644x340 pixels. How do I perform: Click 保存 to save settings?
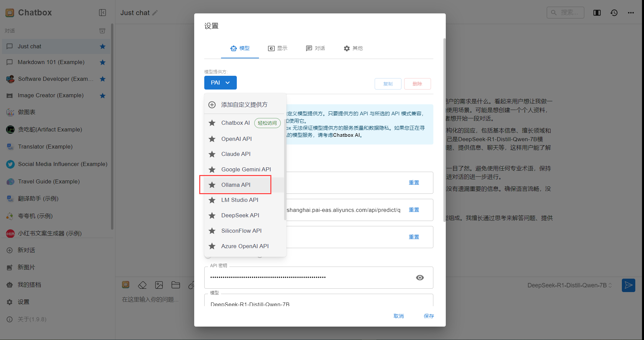coord(429,316)
